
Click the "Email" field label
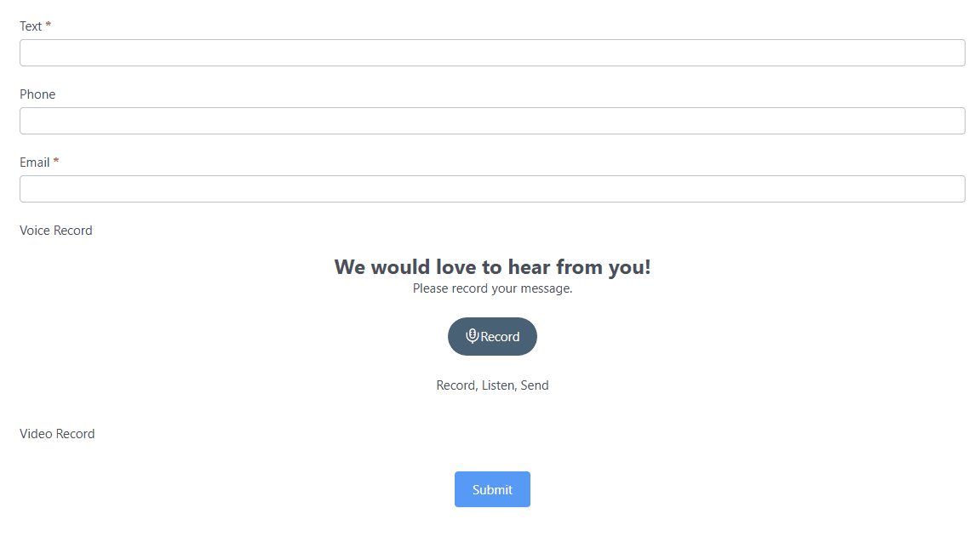click(x=34, y=163)
